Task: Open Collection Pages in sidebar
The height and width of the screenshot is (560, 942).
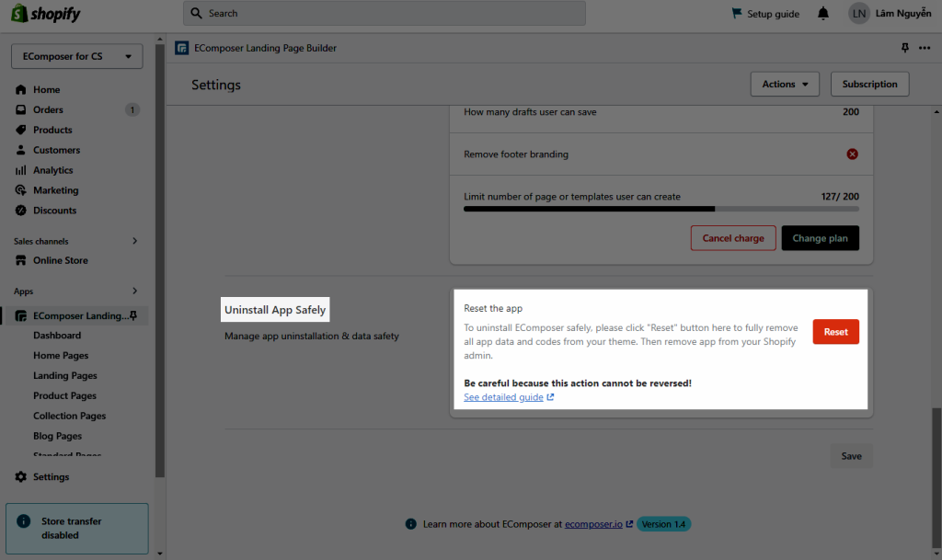Action: tap(70, 416)
